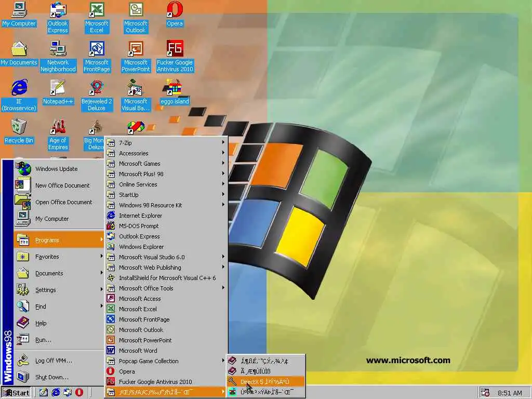Screen dimensions: 532x399
Task: Launch Microsoft PowerPoint from Programs menu
Action: point(166,340)
